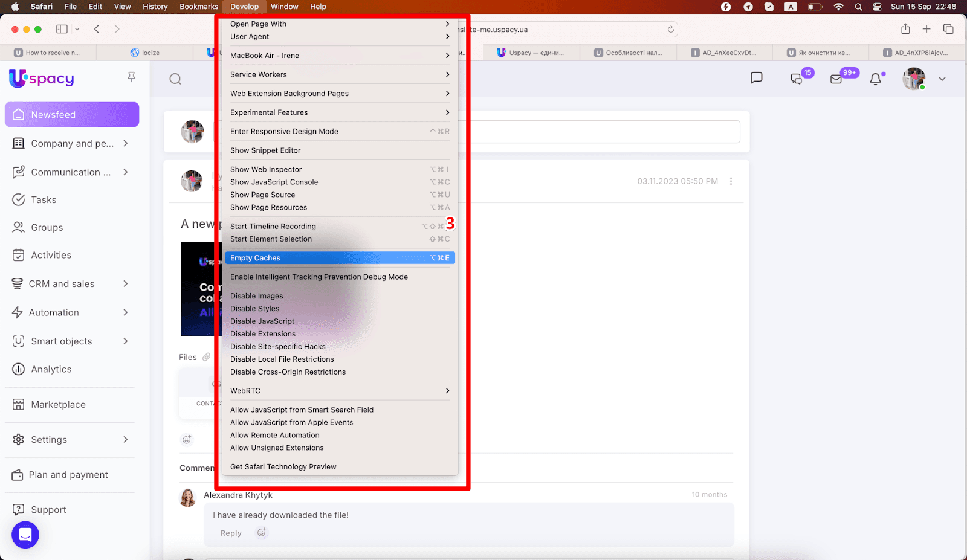Open the post's three-dot options menu
This screenshot has height=560, width=967.
(x=731, y=181)
